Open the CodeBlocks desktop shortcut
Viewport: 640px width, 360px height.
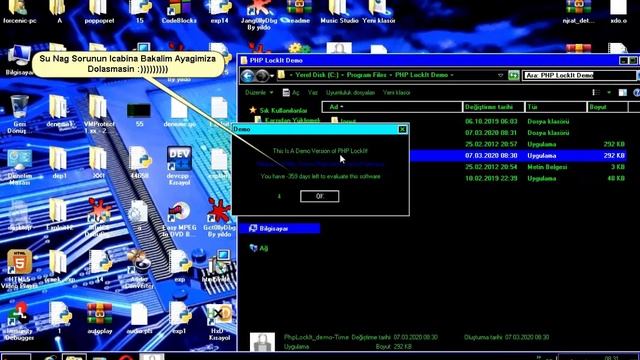[179, 12]
